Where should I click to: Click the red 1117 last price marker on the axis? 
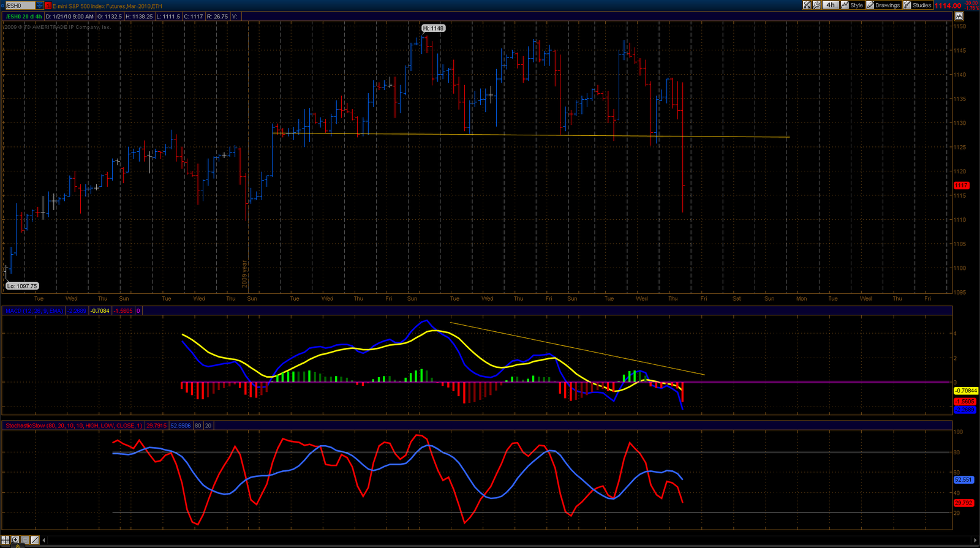961,186
